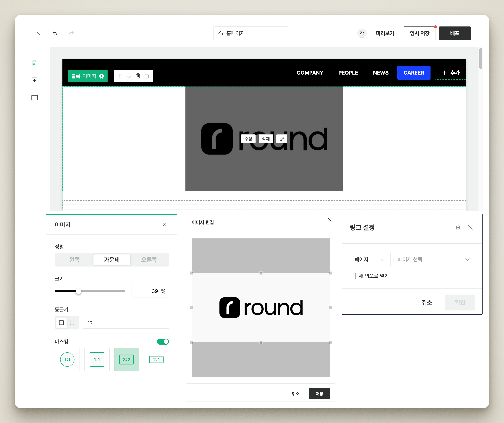Click the 강 user avatar
This screenshot has width=504, height=423.
pyautogui.click(x=362, y=33)
